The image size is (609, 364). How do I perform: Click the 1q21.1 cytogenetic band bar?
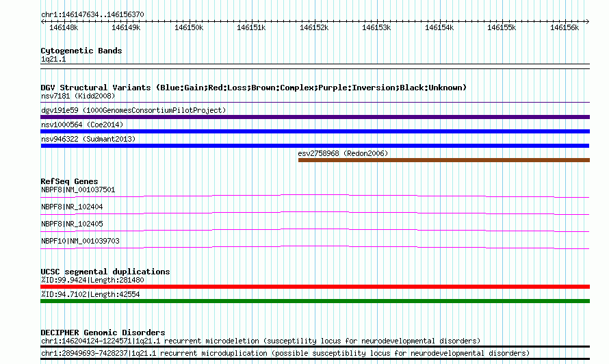tap(315, 66)
